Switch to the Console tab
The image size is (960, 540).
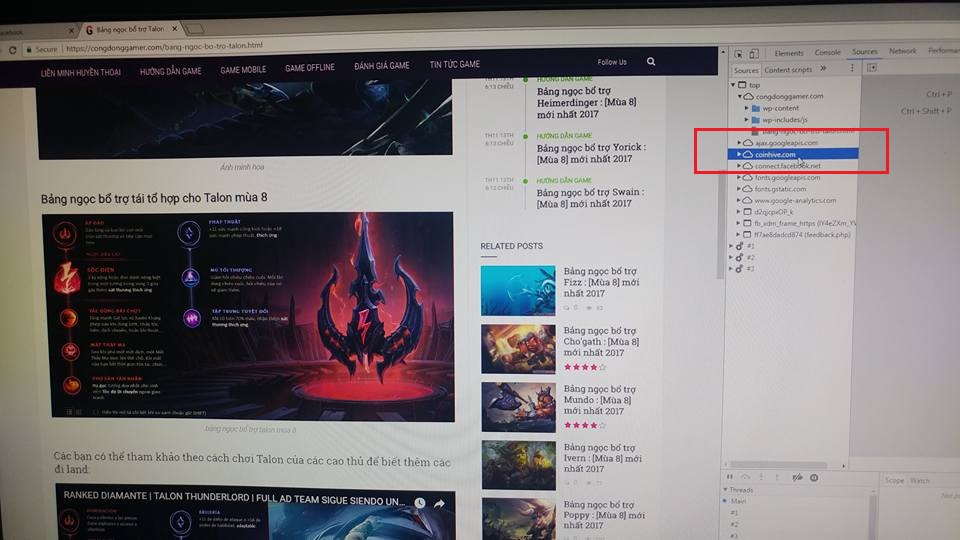tap(827, 53)
